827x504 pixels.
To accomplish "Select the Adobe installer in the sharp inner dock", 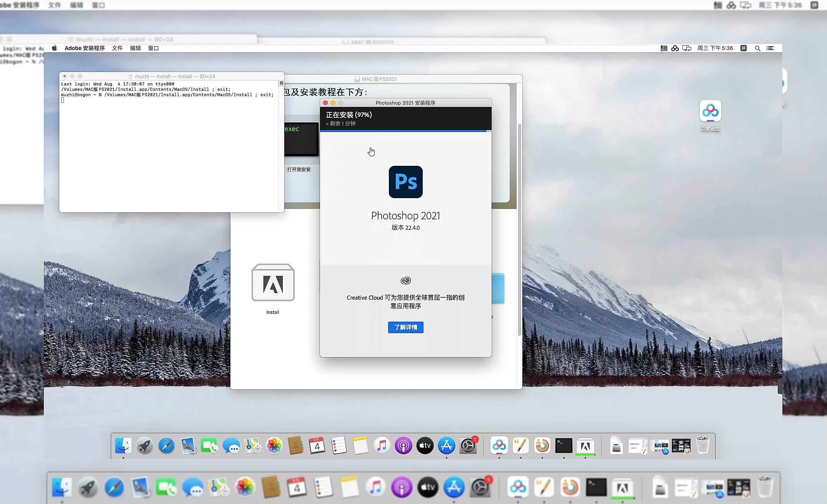I will (x=585, y=446).
